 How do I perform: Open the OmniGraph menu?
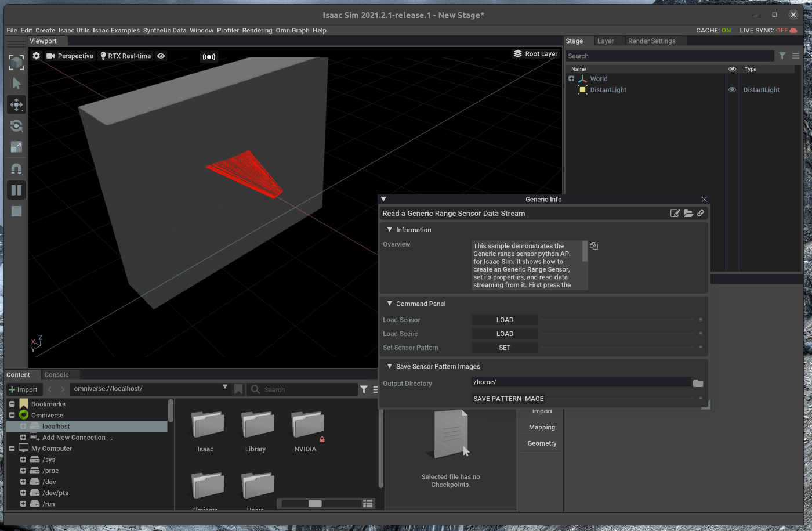(292, 30)
